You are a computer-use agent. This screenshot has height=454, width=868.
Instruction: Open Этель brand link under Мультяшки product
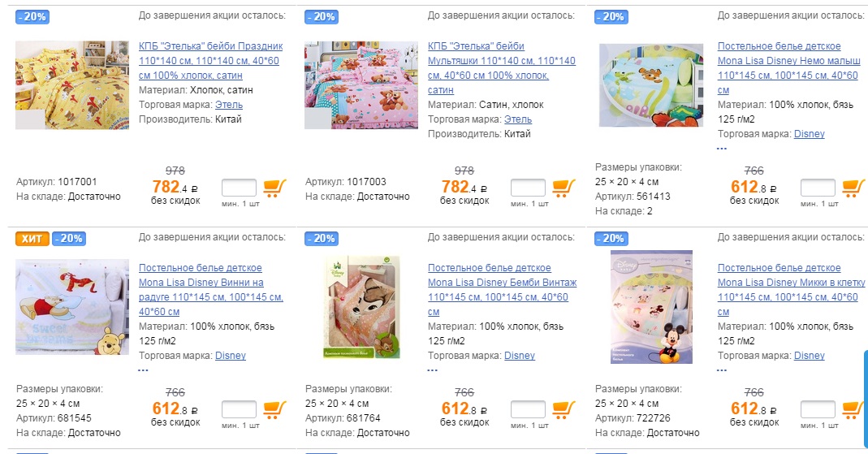click(x=518, y=119)
